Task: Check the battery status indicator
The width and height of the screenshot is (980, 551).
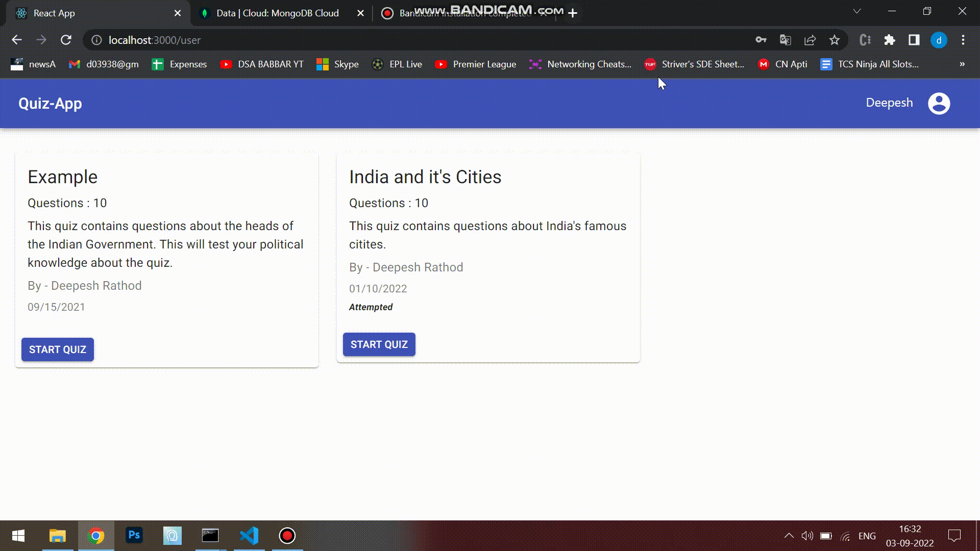Action: (826, 536)
